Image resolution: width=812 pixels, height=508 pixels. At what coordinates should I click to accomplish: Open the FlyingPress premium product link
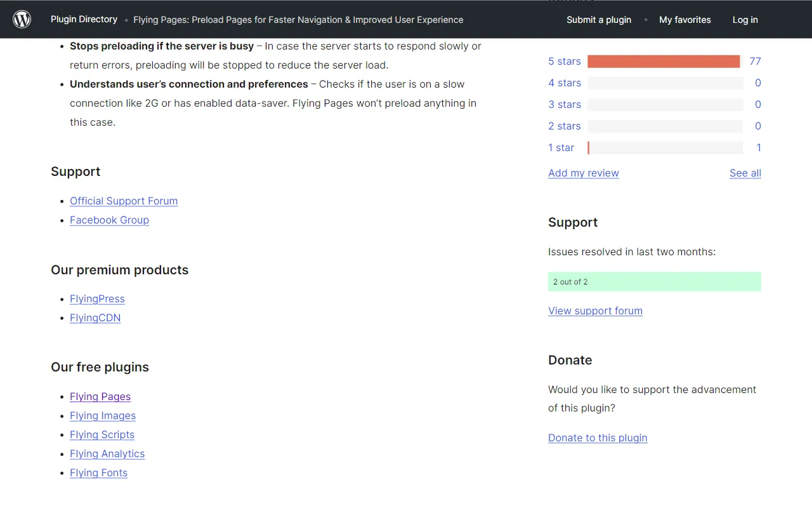point(97,298)
